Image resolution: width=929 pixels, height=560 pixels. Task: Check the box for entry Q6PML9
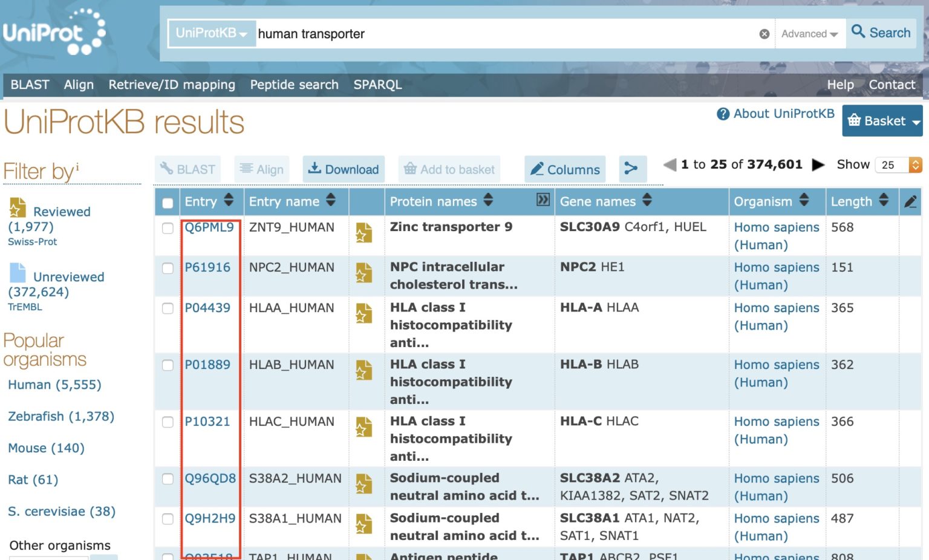pos(168,228)
